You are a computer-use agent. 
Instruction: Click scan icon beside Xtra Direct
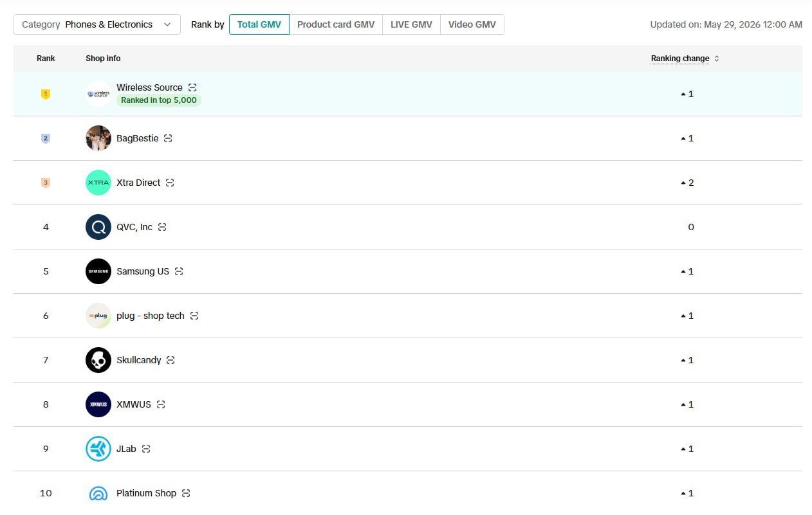(x=170, y=183)
